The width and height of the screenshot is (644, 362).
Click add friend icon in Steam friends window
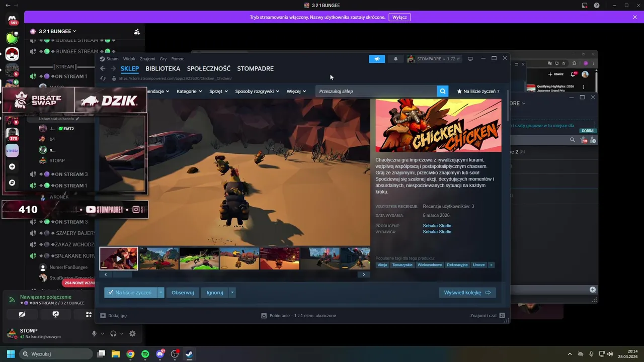coord(594,140)
